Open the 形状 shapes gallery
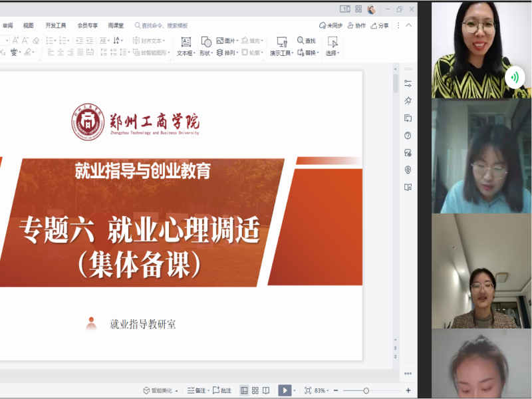The width and height of the screenshot is (532, 399). pos(206,47)
